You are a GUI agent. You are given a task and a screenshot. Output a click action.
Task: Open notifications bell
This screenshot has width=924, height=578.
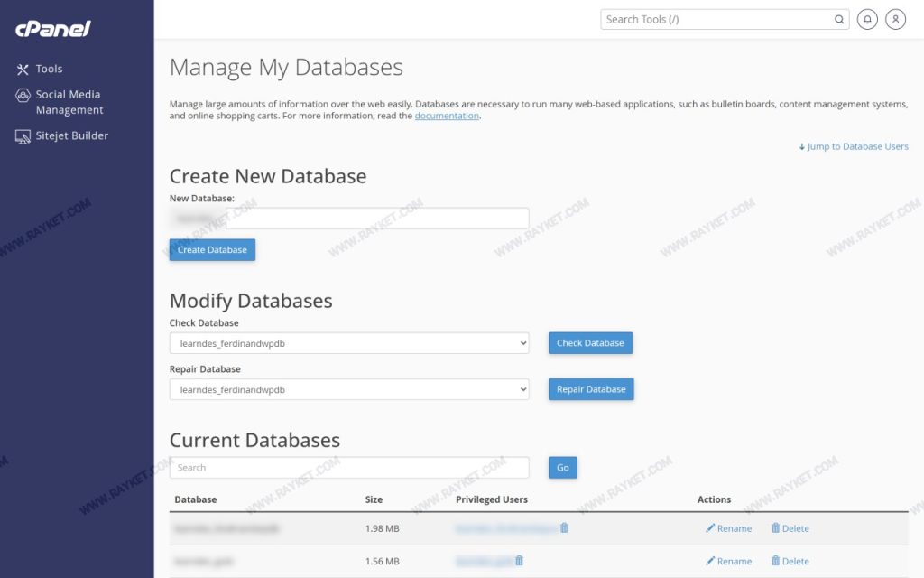pyautogui.click(x=867, y=20)
